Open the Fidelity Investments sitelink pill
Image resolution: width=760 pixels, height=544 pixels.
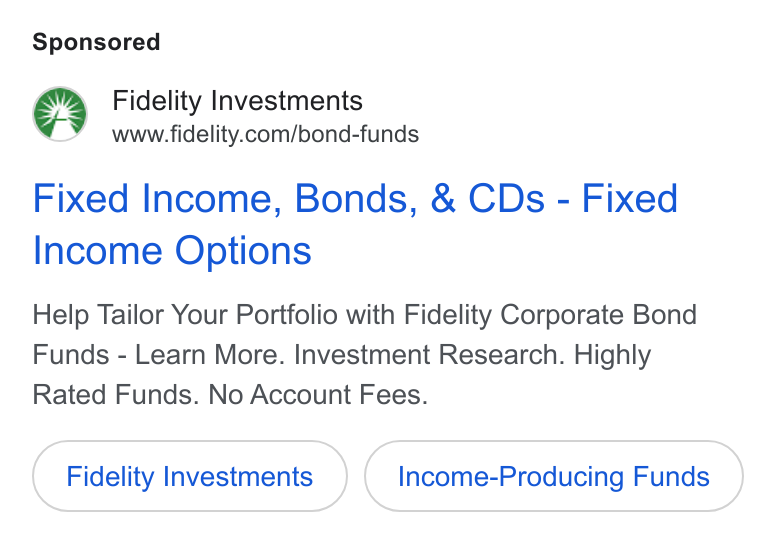190,476
